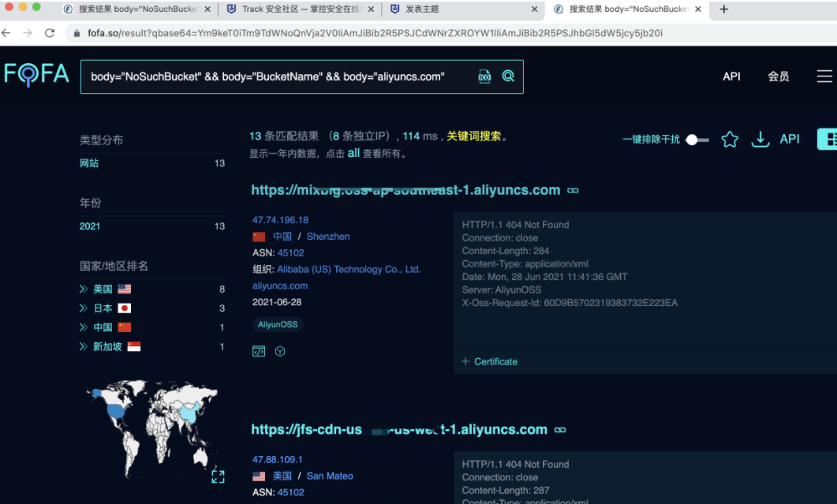
Task: Click the API link in the header
Action: tap(731, 77)
